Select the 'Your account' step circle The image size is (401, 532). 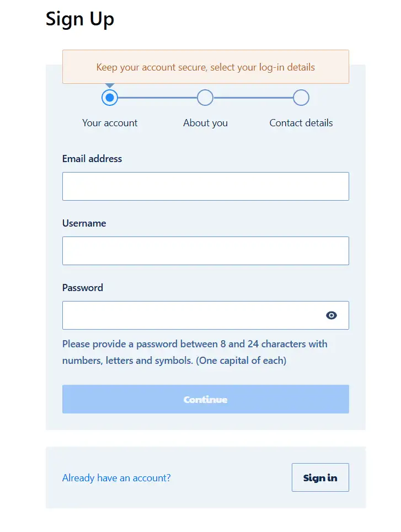pos(110,98)
